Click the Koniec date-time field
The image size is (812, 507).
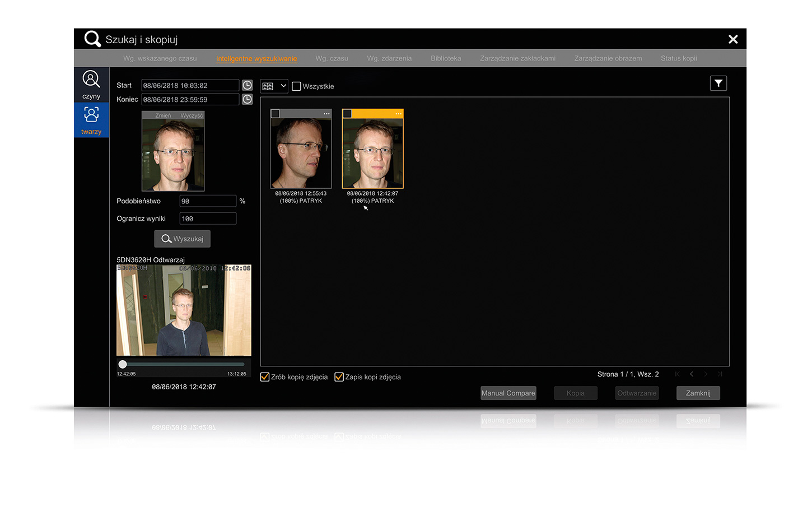click(190, 99)
